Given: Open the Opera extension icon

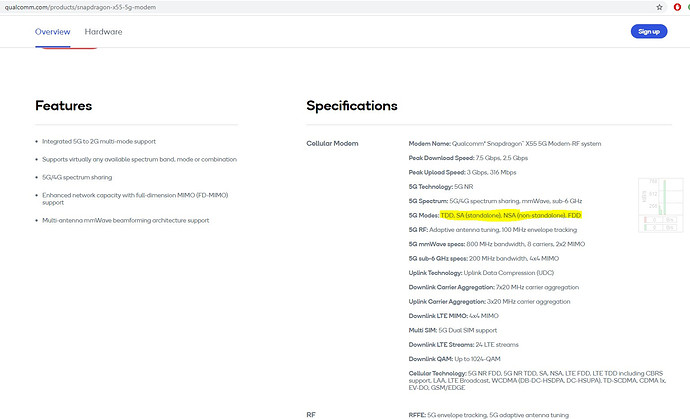Looking at the screenshot, I should 677,7.
